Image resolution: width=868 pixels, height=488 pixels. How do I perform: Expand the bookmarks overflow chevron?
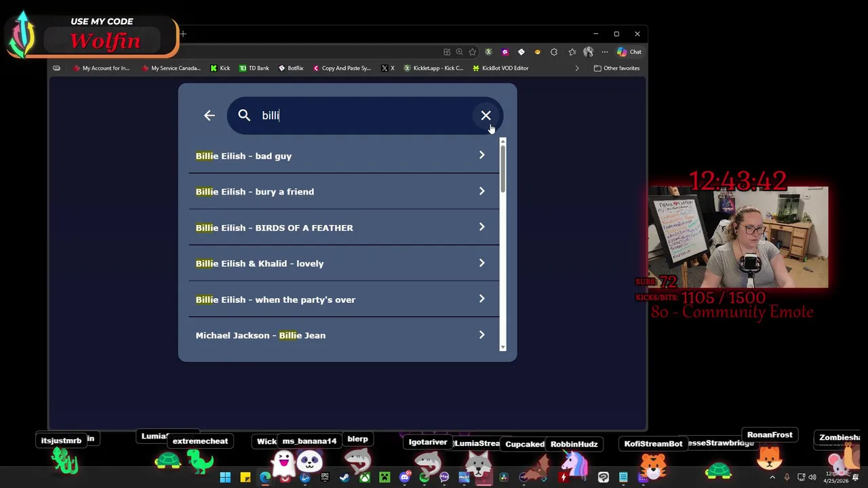(x=577, y=68)
